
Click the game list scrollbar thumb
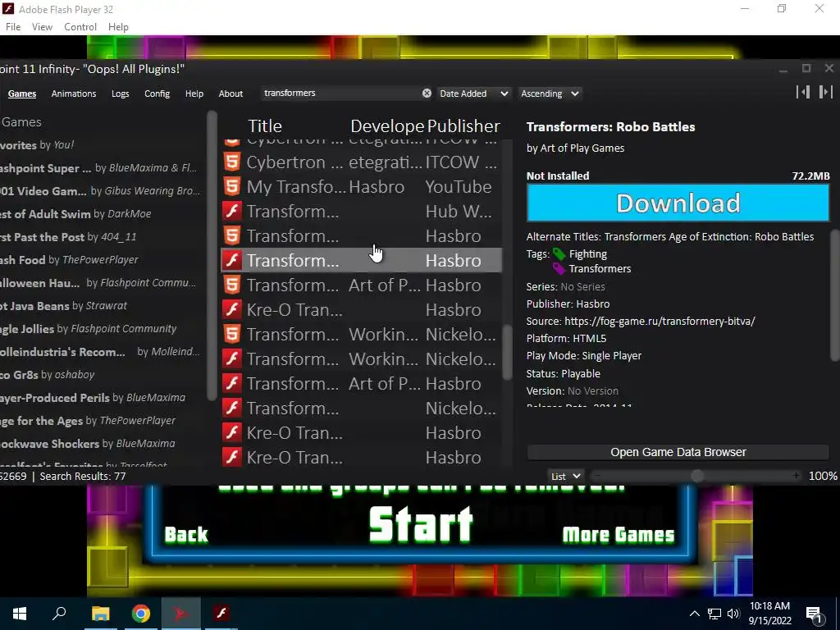click(507, 353)
